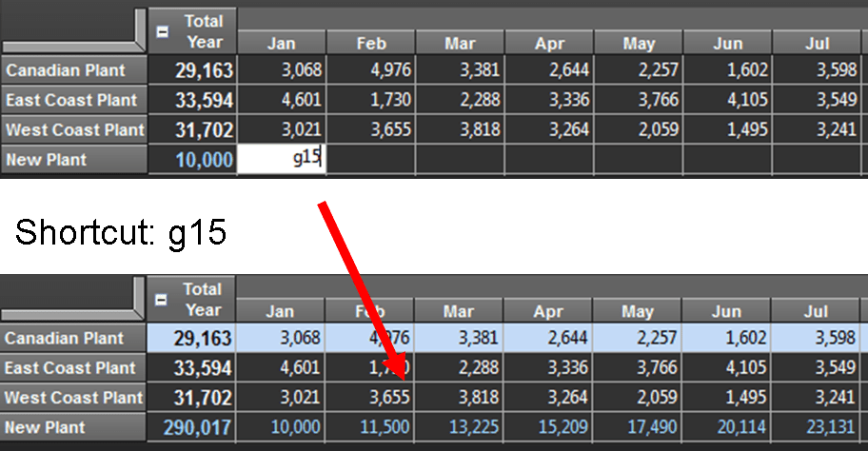This screenshot has height=451, width=868.
Task: Select West Coast Plant header in lower grid
Action: (74, 398)
